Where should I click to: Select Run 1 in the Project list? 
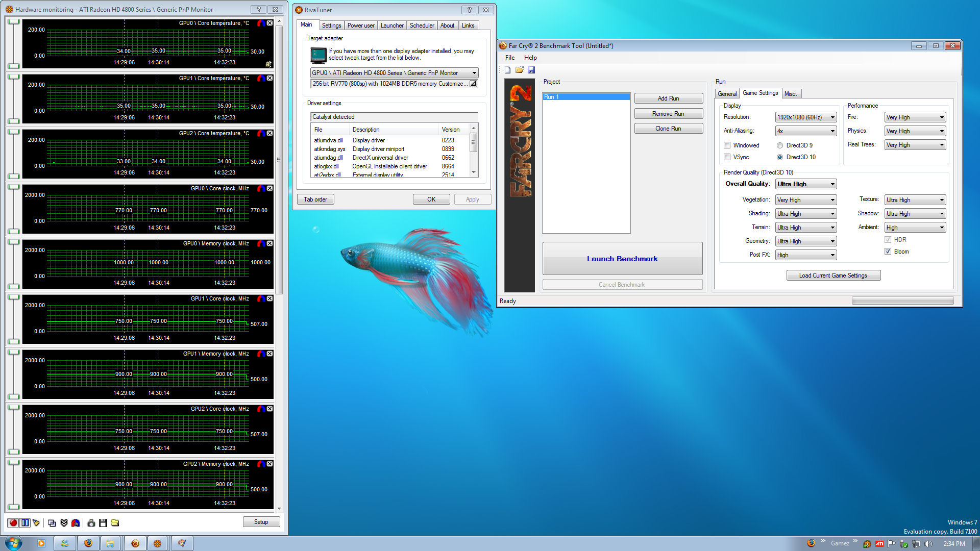pos(586,97)
